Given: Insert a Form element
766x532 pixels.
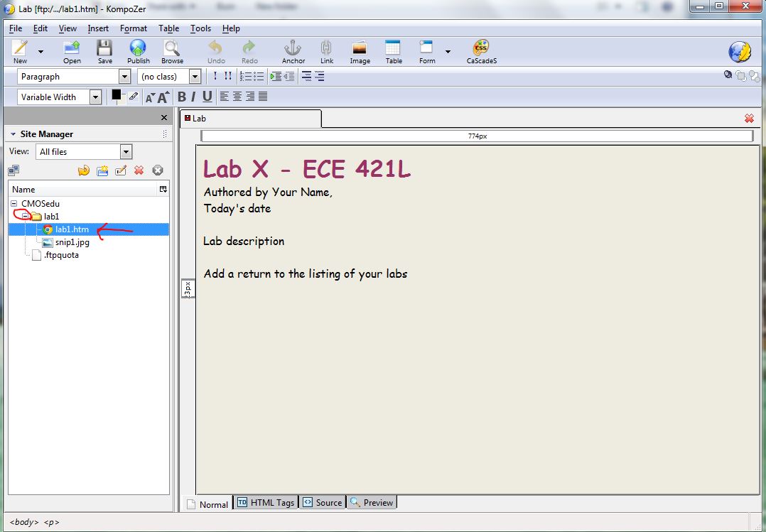Looking at the screenshot, I should 426,52.
